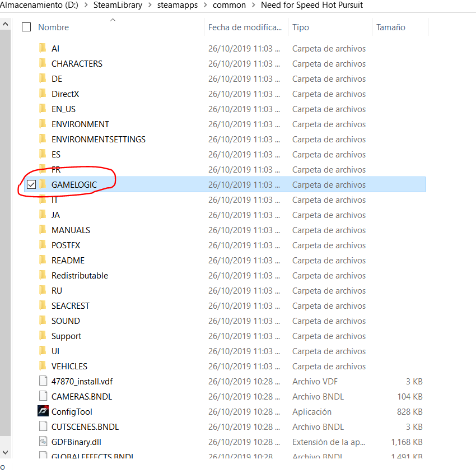The width and height of the screenshot is (476, 473).
Task: Select the GDFBinary.dll file name
Action: 76,442
